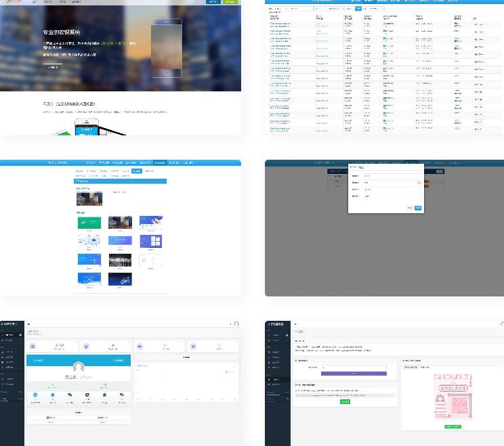Click the input field above the purple button
This screenshot has width=504, height=446.
pos(353,367)
